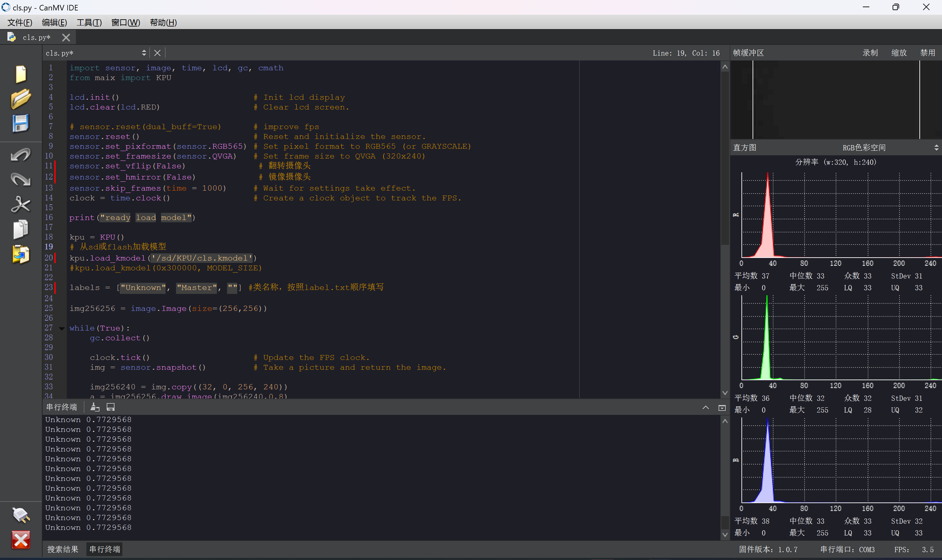Click the FPS: 3.5 status text

tap(914, 550)
